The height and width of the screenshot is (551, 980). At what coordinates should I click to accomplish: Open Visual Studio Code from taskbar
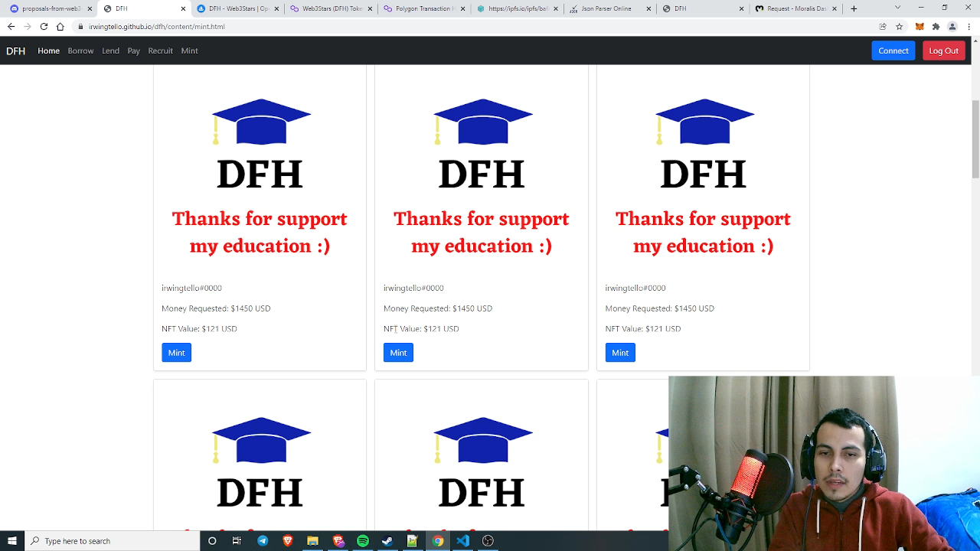tap(462, 541)
